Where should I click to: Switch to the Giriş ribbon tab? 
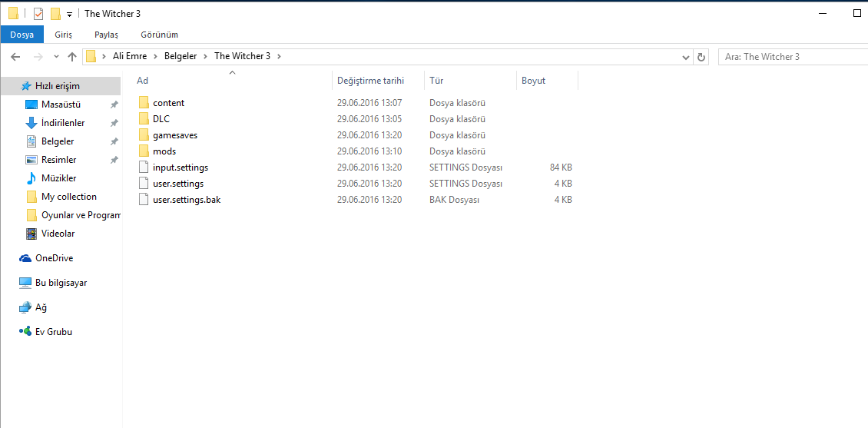(x=63, y=35)
